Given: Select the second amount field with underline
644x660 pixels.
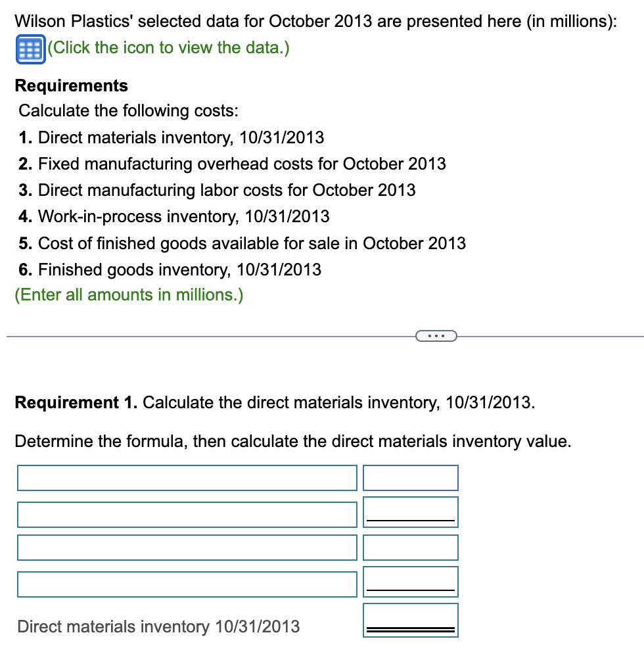Looking at the screenshot, I should point(410,512).
